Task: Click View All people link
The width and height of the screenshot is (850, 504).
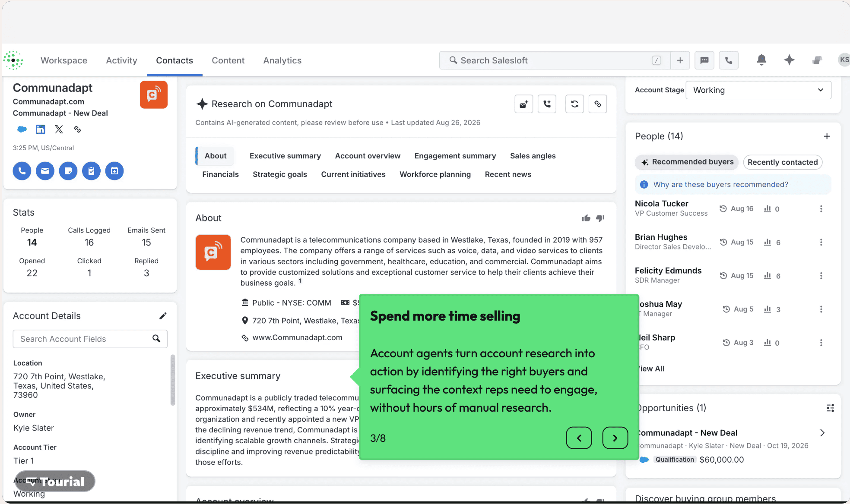Action: pyautogui.click(x=651, y=369)
